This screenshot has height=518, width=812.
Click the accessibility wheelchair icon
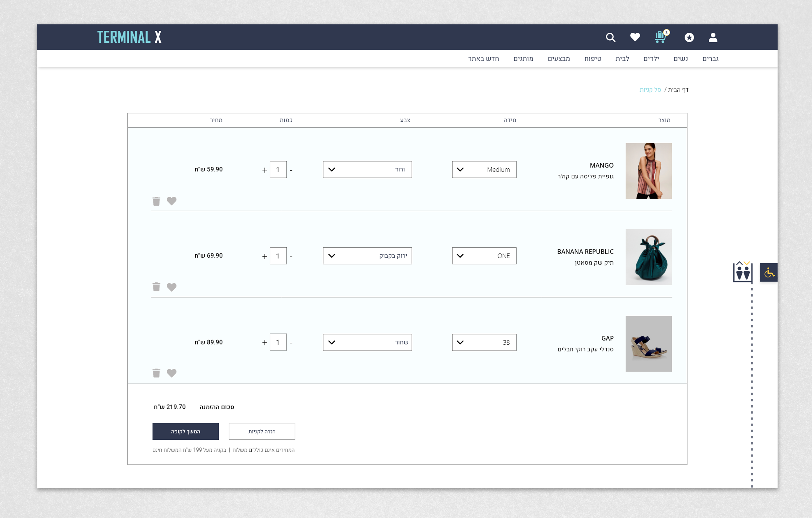pos(769,272)
